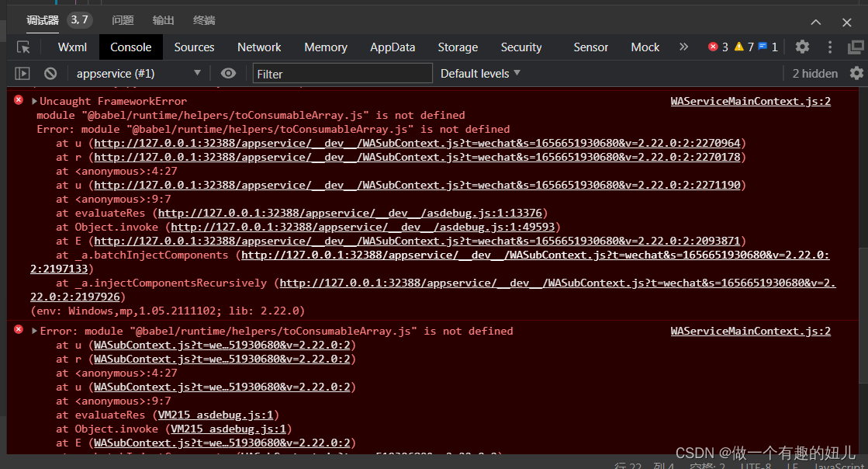Viewport: 868px width, 469px height.
Task: Open DevTools settings gear
Action: [802, 47]
